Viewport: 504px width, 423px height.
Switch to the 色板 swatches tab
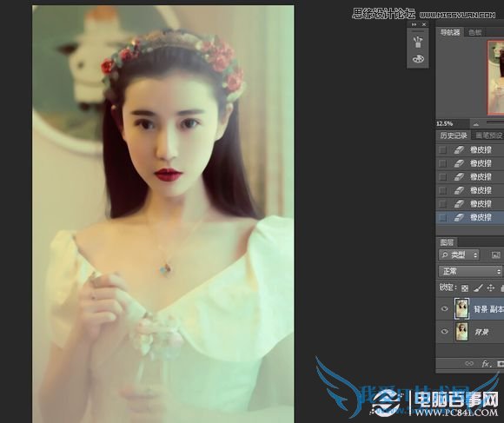click(474, 32)
